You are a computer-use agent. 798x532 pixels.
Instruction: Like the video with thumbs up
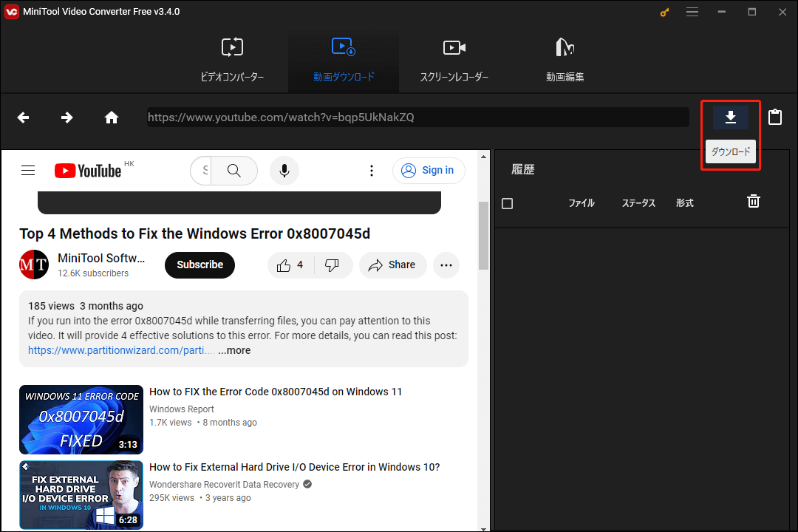pos(290,265)
